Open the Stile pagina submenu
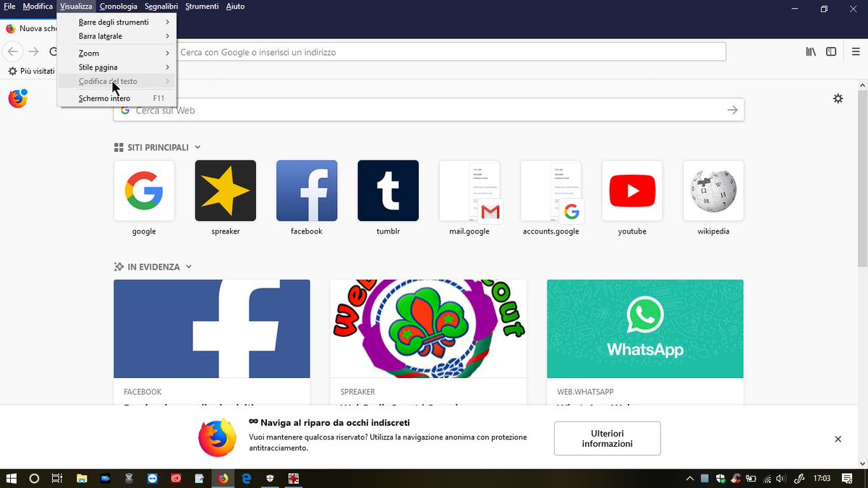Viewport: 868px width, 488px height. pos(117,67)
